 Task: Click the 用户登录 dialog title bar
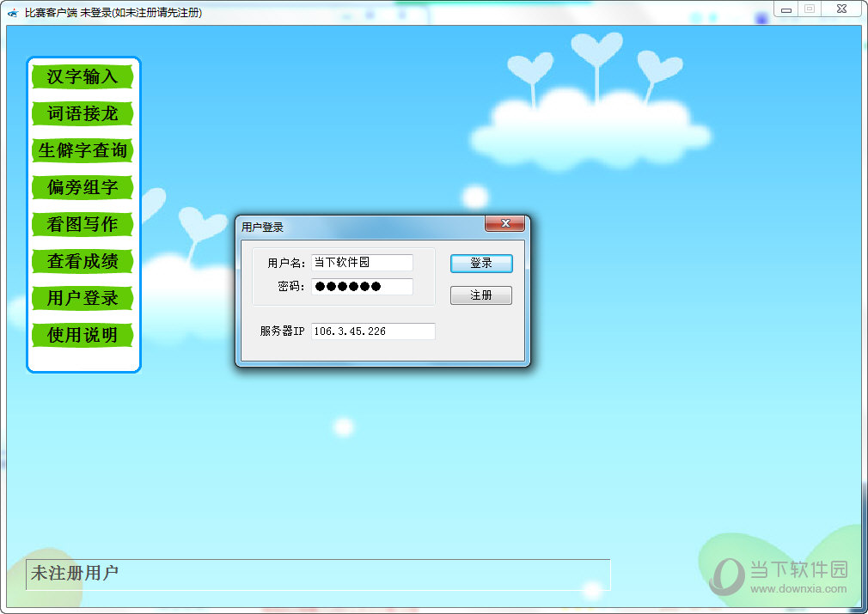tap(361, 227)
